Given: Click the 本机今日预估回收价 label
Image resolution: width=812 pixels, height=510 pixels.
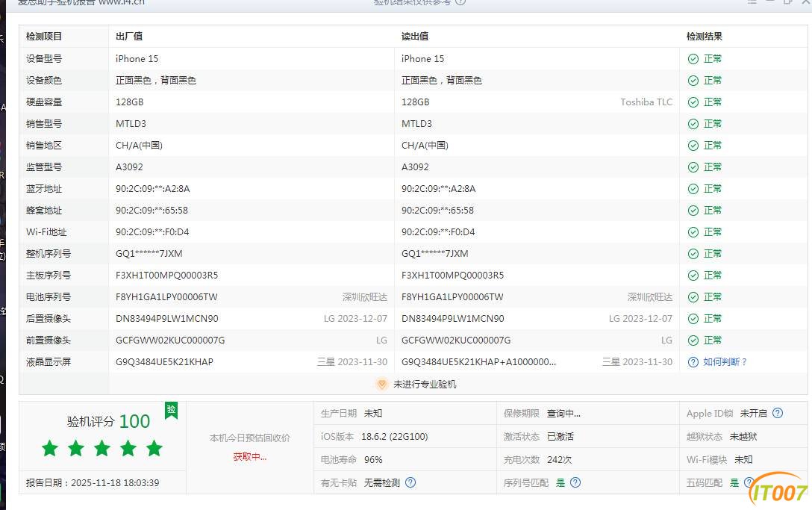Looking at the screenshot, I should click(249, 438).
